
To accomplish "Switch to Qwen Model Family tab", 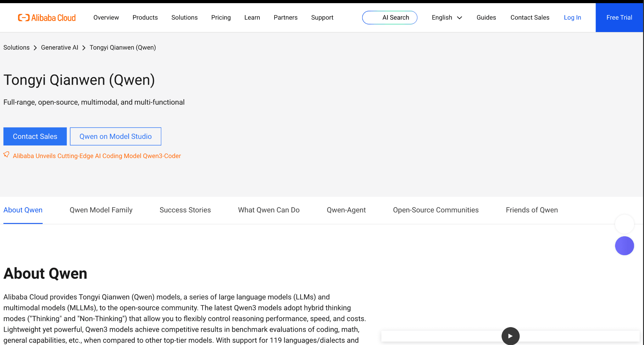I will click(x=101, y=210).
